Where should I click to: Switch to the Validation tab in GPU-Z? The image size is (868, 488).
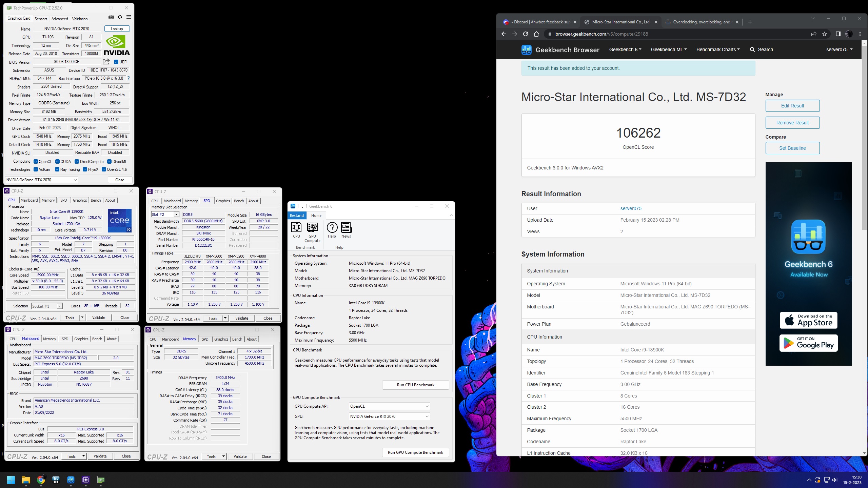point(80,19)
